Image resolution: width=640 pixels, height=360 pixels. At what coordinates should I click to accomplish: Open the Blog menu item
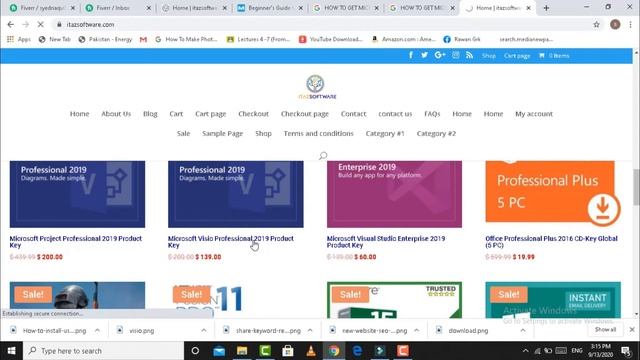[150, 114]
